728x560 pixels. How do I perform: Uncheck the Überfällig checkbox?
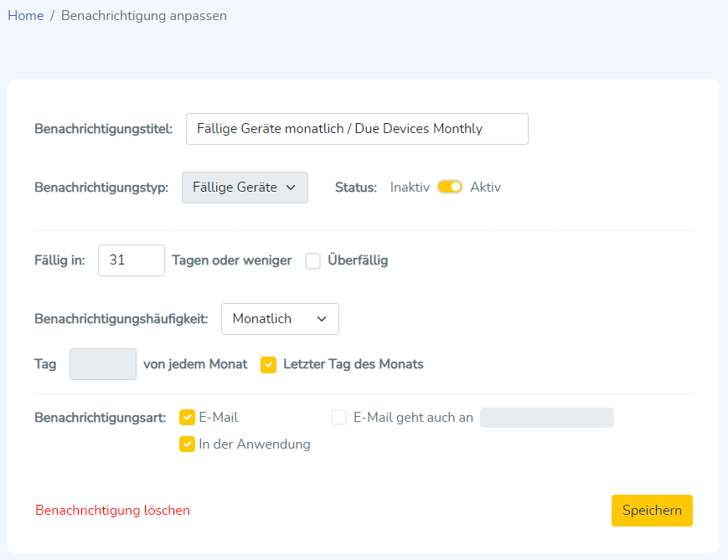pos(313,260)
